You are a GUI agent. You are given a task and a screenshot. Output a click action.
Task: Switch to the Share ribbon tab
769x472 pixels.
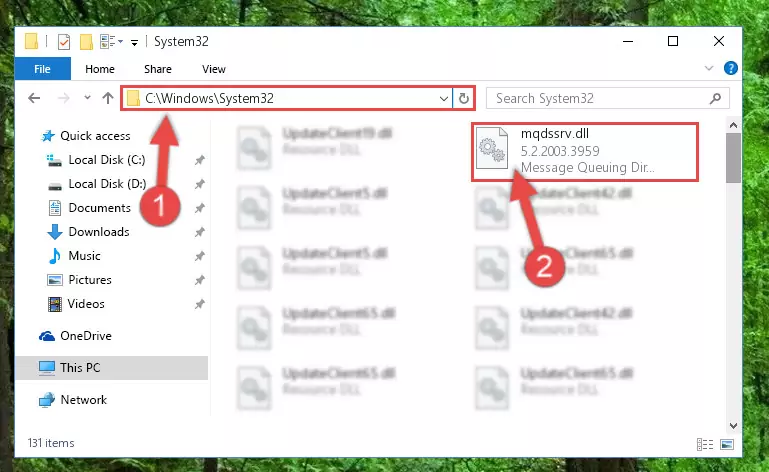pos(158,69)
